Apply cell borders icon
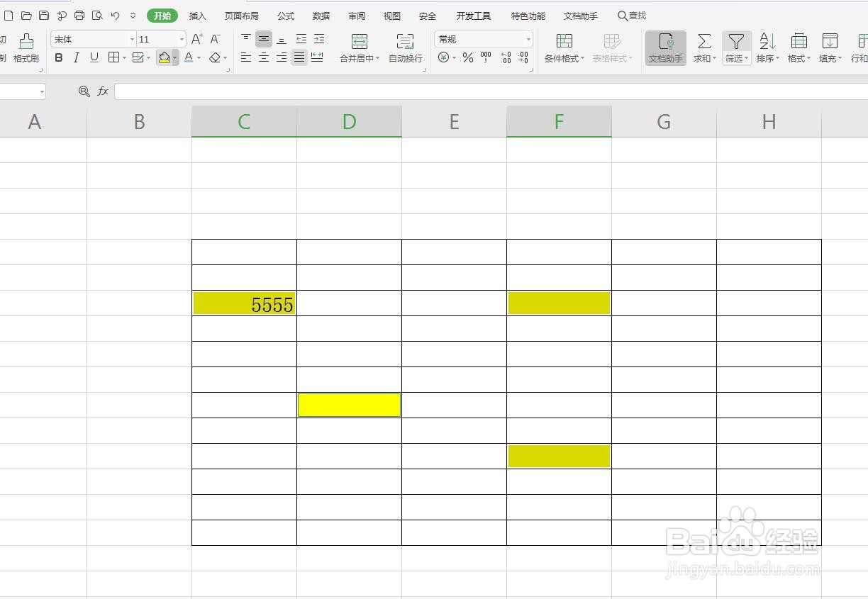Viewport: 868px width, 599px height. [x=113, y=57]
